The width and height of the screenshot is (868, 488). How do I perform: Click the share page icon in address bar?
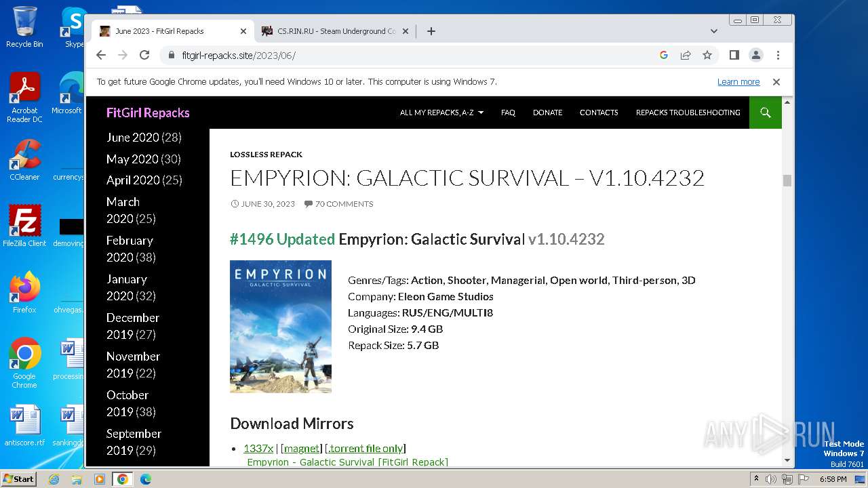pos(686,55)
